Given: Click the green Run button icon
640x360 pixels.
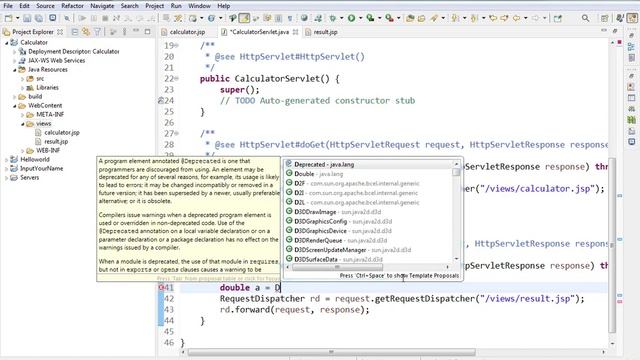Looking at the screenshot, I should click(x=351, y=18).
